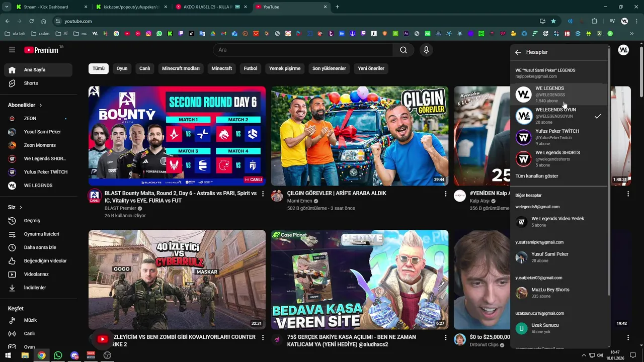Bookmark this page with star icon
The width and height of the screenshot is (644, 362).
[x=553, y=21]
